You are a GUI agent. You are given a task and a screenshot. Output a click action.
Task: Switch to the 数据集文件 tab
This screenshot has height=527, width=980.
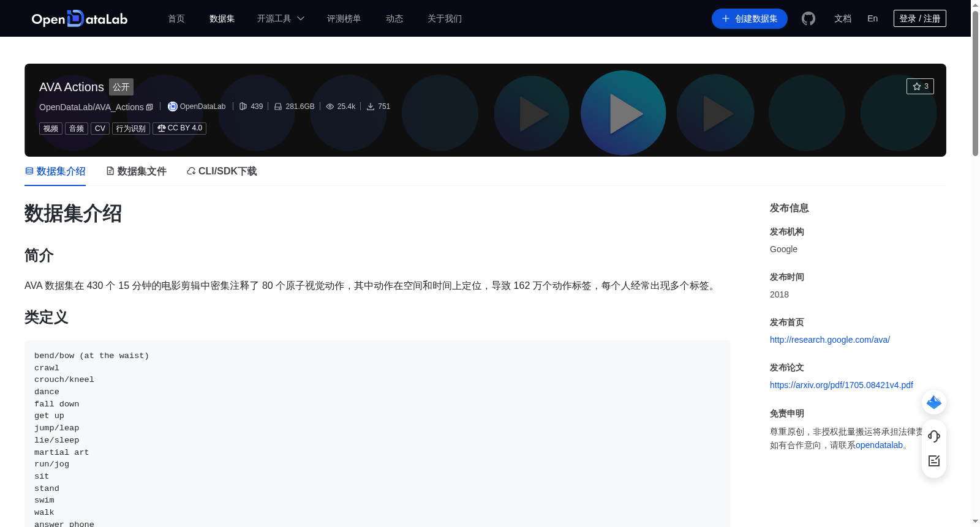click(136, 171)
